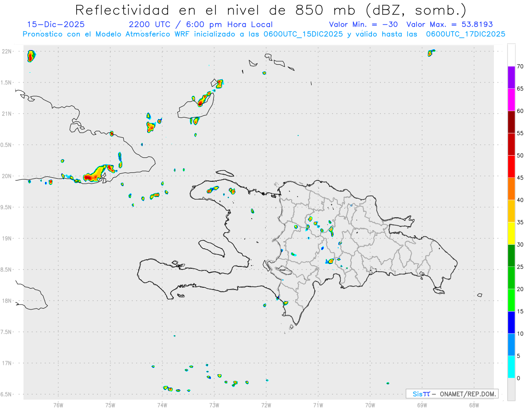Click the '70W' longitude axis label

(370, 405)
